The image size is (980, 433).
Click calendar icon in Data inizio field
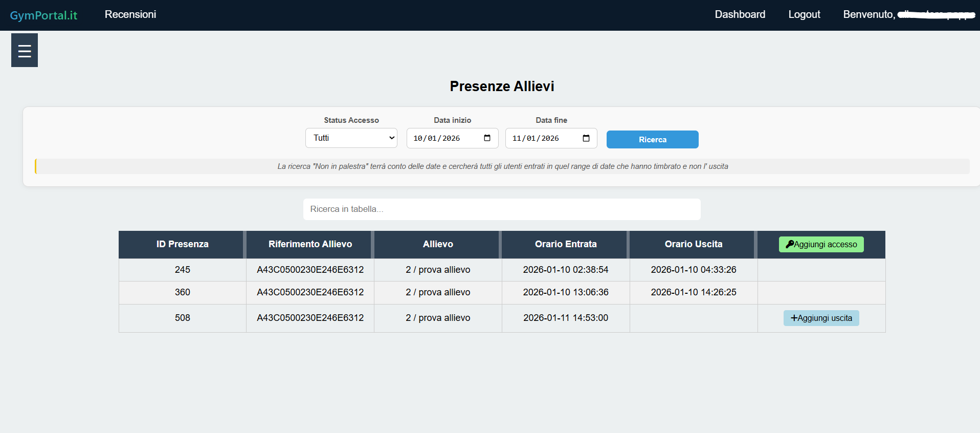click(x=487, y=138)
